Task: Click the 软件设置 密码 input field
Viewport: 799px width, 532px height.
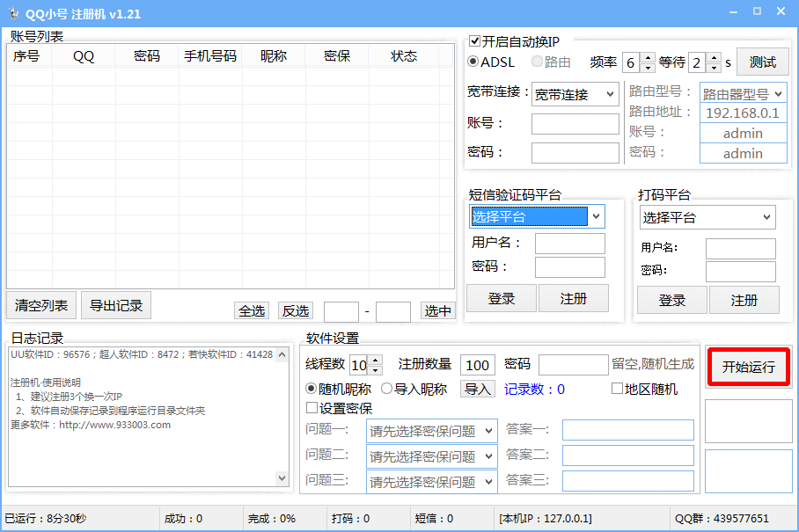Action: click(x=573, y=365)
